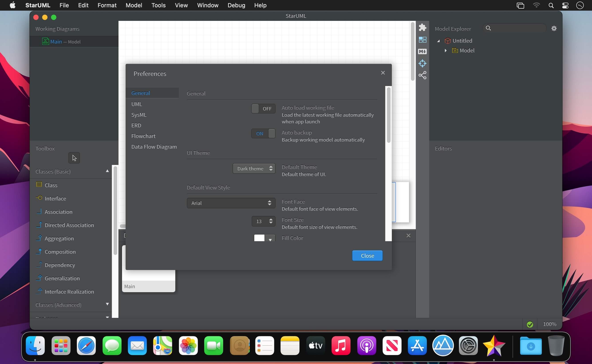Open the File menu

tap(64, 5)
